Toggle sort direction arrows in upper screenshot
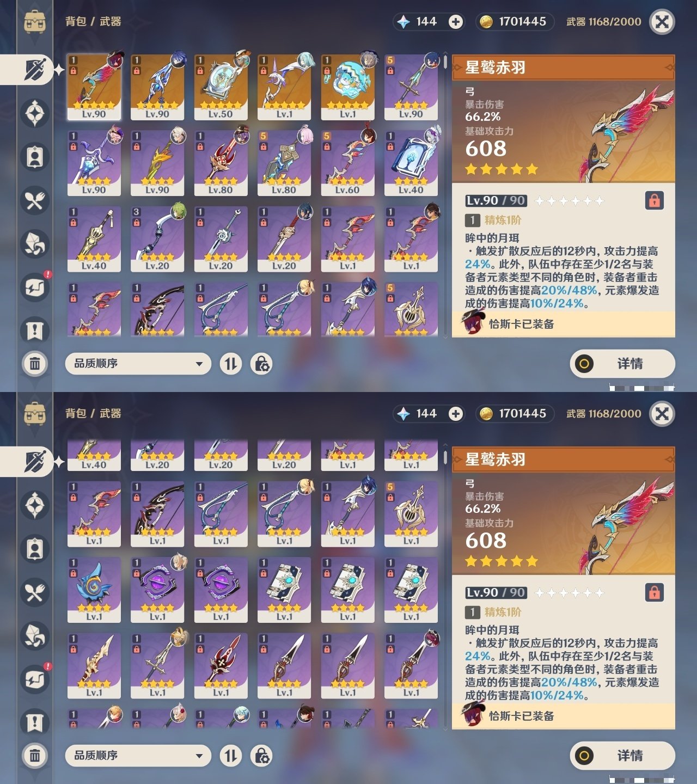The image size is (697, 784). pyautogui.click(x=231, y=364)
